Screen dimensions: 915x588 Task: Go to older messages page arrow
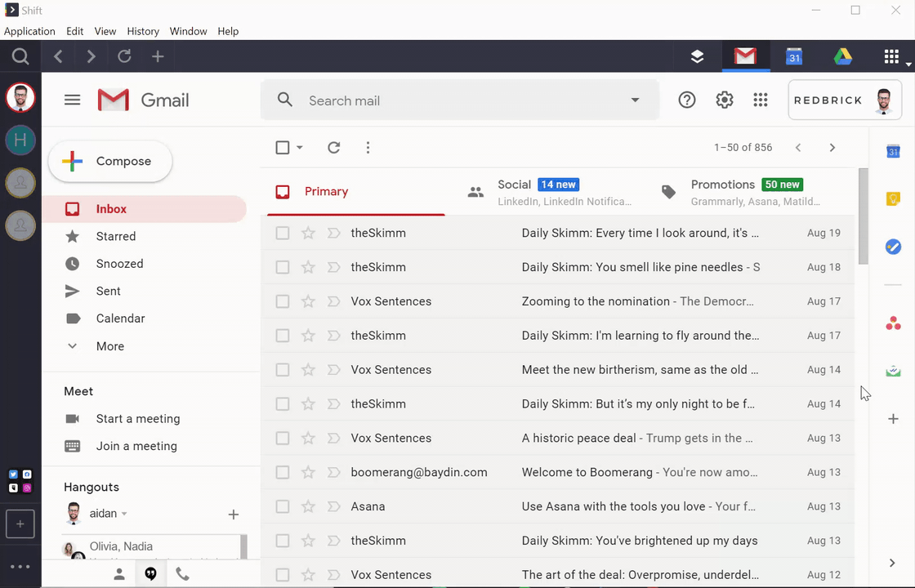pos(832,148)
